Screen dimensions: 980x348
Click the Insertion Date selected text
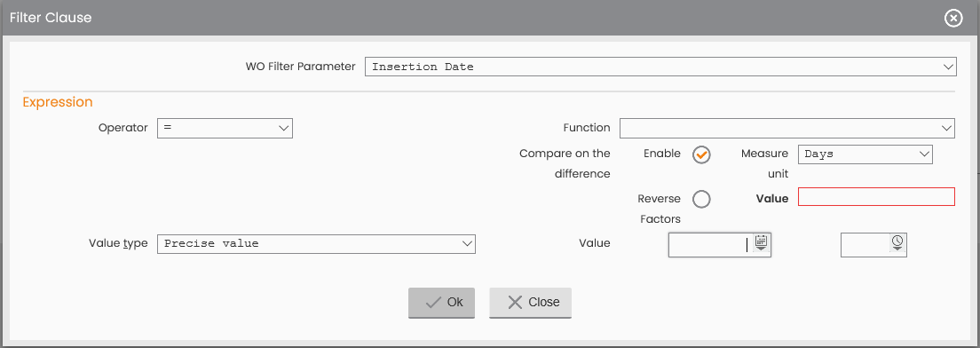pos(423,67)
